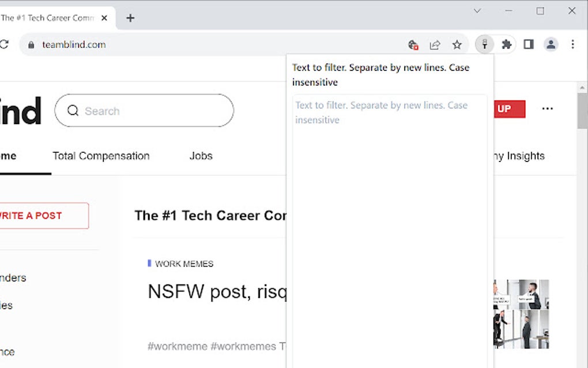Click the share page icon in address bar
This screenshot has width=588, height=368.
(x=435, y=44)
